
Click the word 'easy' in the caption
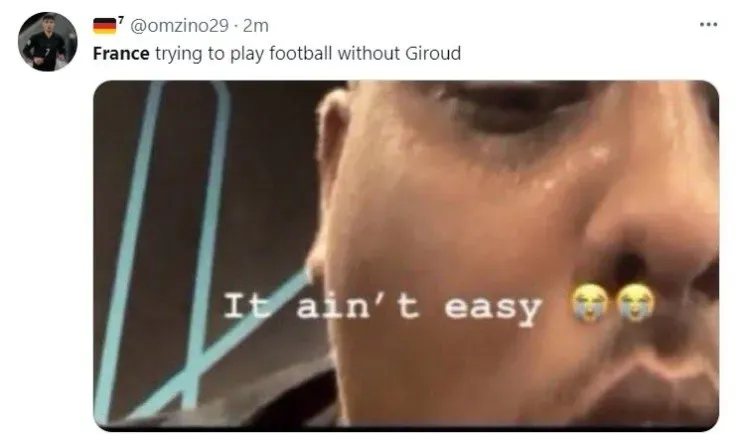click(x=493, y=309)
